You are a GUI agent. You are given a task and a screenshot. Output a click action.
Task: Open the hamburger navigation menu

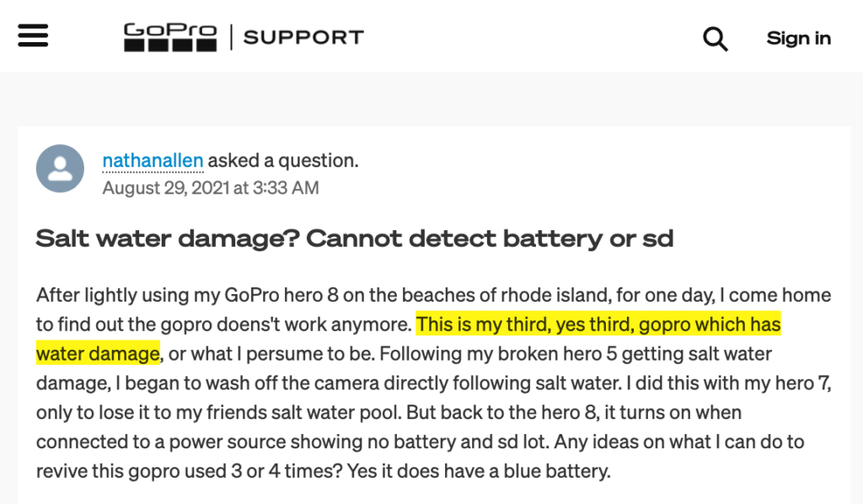(x=32, y=37)
